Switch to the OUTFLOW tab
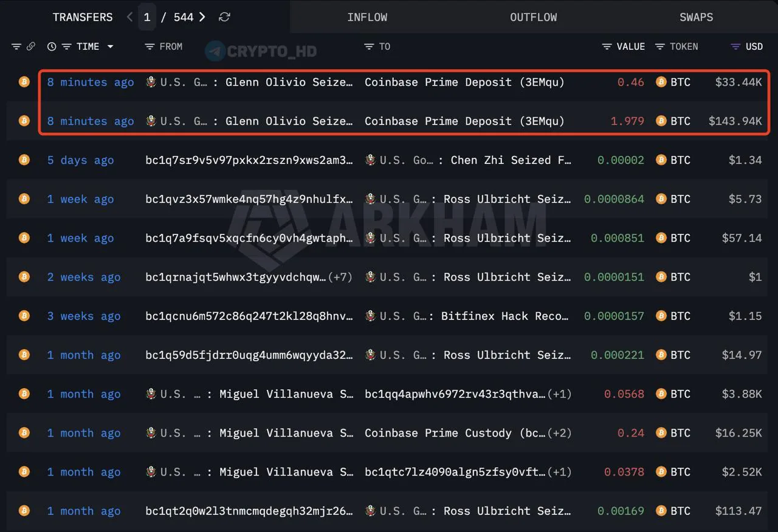The image size is (778, 532). 533,17
